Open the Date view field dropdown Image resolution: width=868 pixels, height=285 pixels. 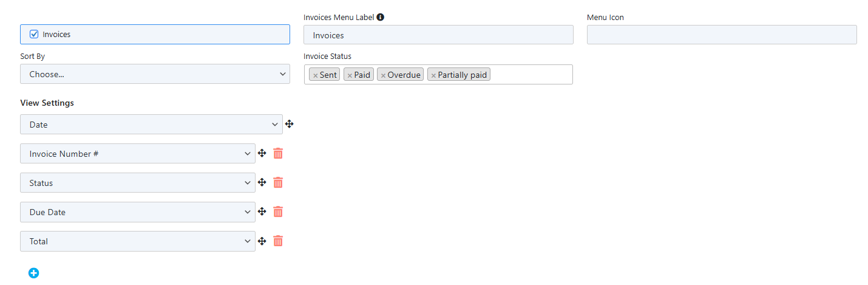tap(151, 125)
